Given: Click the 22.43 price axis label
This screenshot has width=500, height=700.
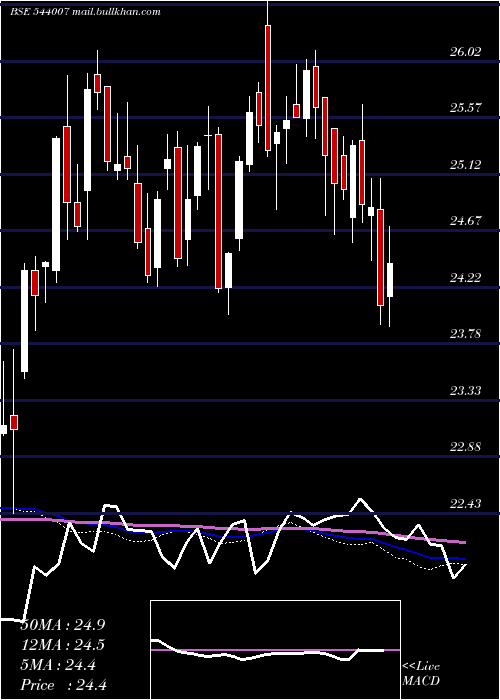Looking at the screenshot, I should tap(466, 504).
